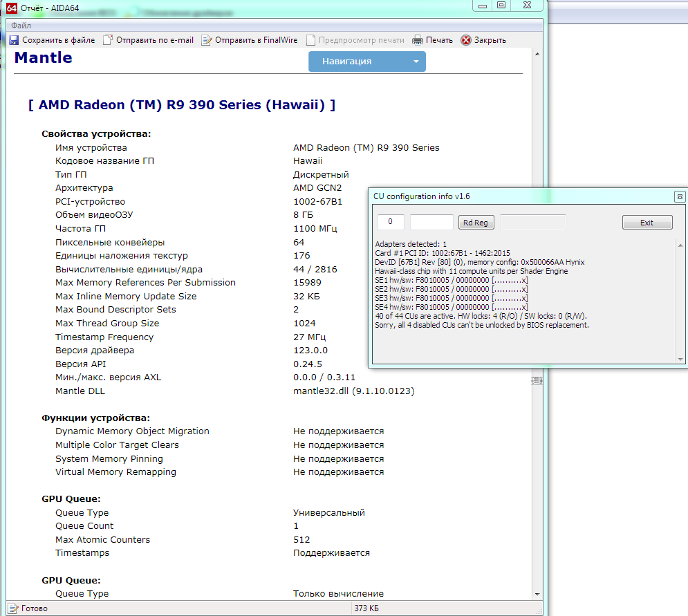Viewport: 688px width, 616px height.
Task: Click the register index field containing 0
Action: (390, 222)
